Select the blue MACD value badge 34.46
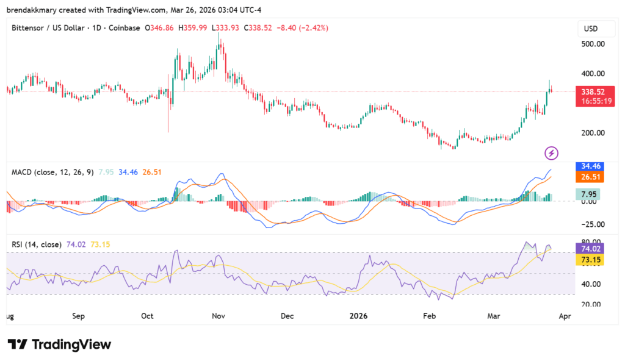 coord(590,166)
